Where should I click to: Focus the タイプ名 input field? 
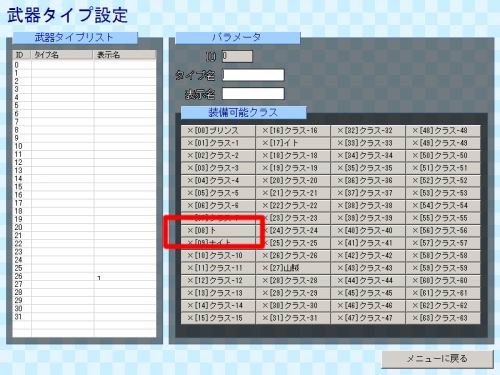(x=253, y=75)
